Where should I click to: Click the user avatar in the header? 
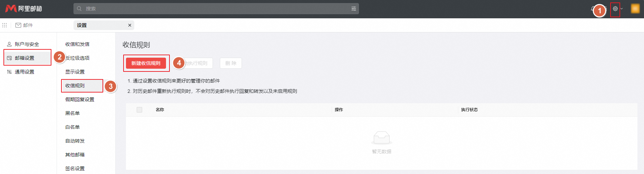[635, 9]
